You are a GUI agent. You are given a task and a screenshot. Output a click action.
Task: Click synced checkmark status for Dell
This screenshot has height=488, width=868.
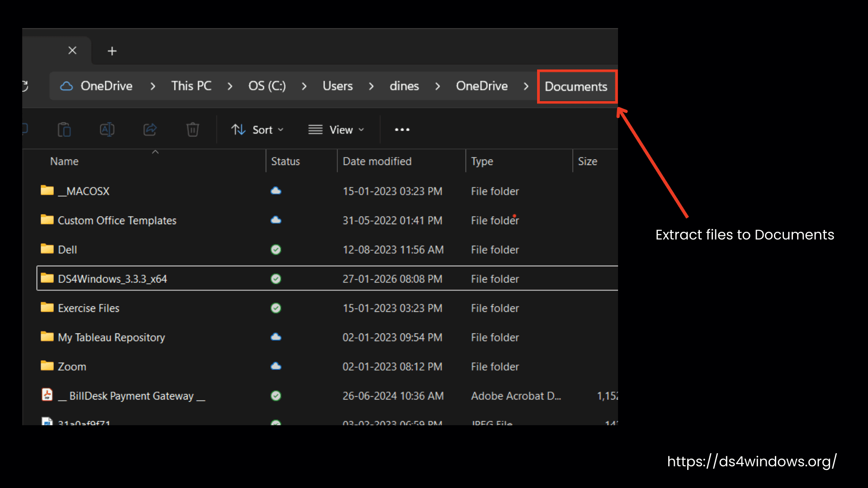pos(276,249)
